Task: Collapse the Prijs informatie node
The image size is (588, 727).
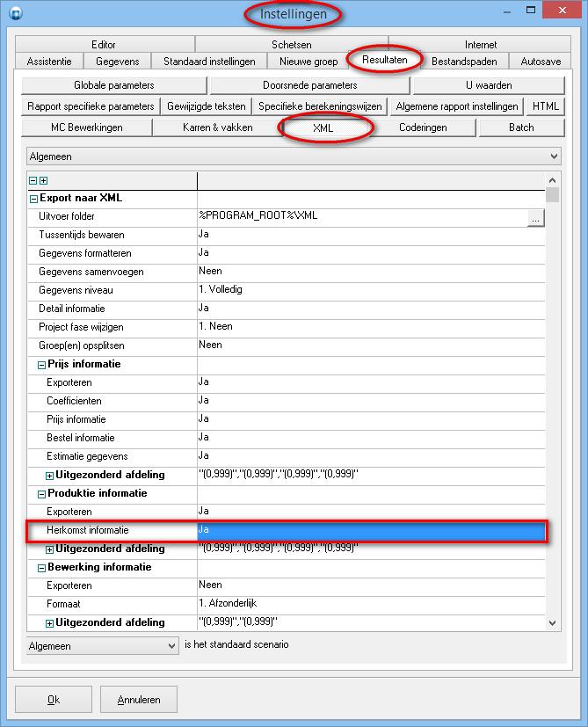Action: click(41, 365)
